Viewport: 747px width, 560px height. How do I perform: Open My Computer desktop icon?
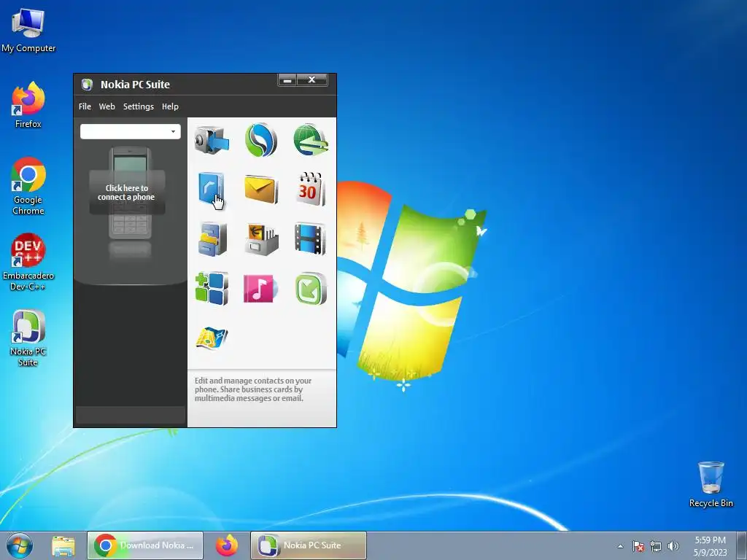[28, 31]
